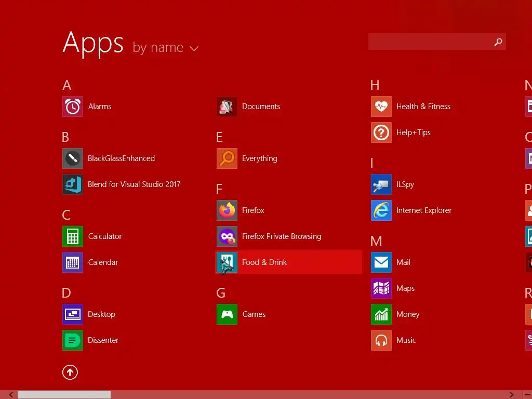This screenshot has width=532, height=399.
Task: Open Firefox Private Browsing icon
Action: pyautogui.click(x=227, y=236)
